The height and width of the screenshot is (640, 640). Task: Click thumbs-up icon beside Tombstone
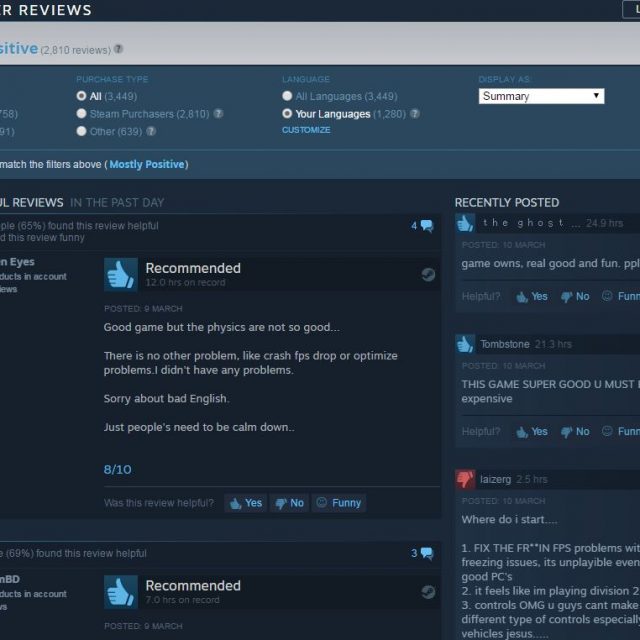[x=465, y=344]
